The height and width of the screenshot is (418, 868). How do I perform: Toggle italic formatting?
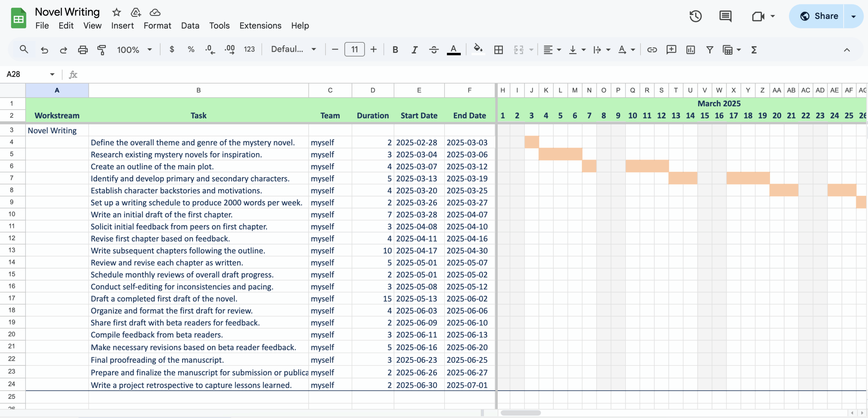click(x=414, y=49)
